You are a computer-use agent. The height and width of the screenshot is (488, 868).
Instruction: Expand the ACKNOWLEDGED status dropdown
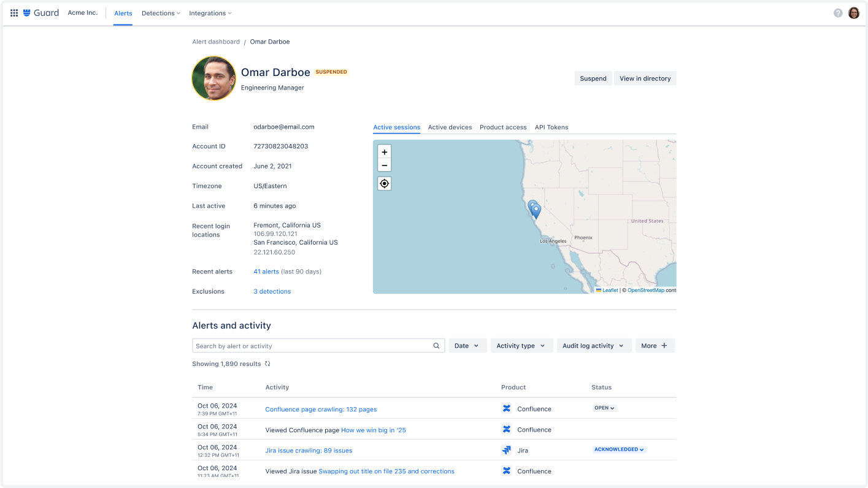coord(618,449)
